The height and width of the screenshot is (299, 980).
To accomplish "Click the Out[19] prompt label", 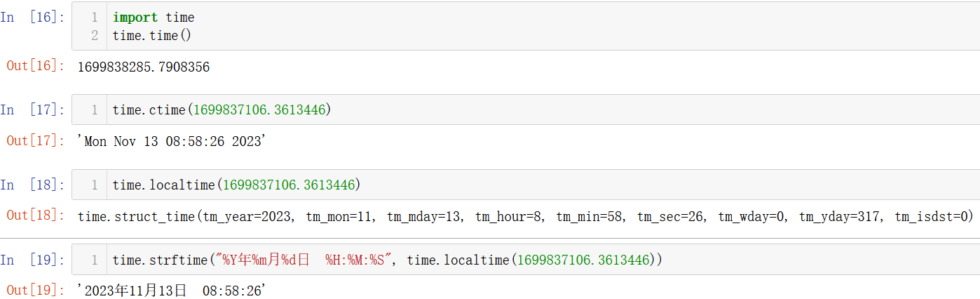I will [x=35, y=289].
